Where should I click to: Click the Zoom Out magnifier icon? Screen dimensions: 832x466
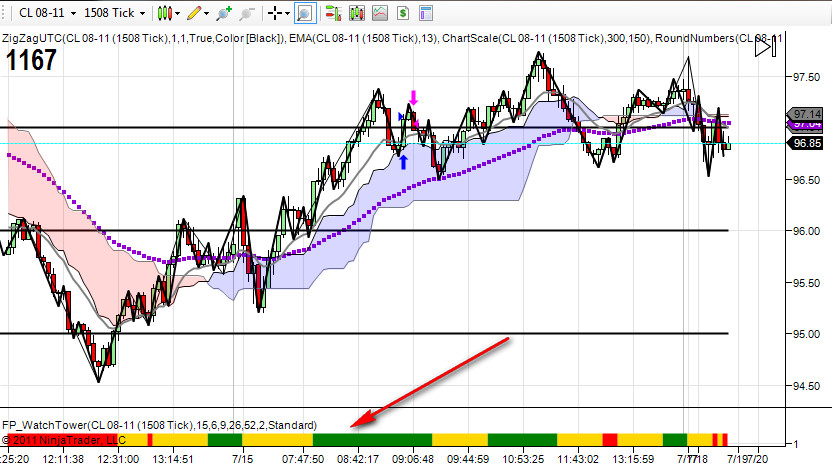[247, 13]
